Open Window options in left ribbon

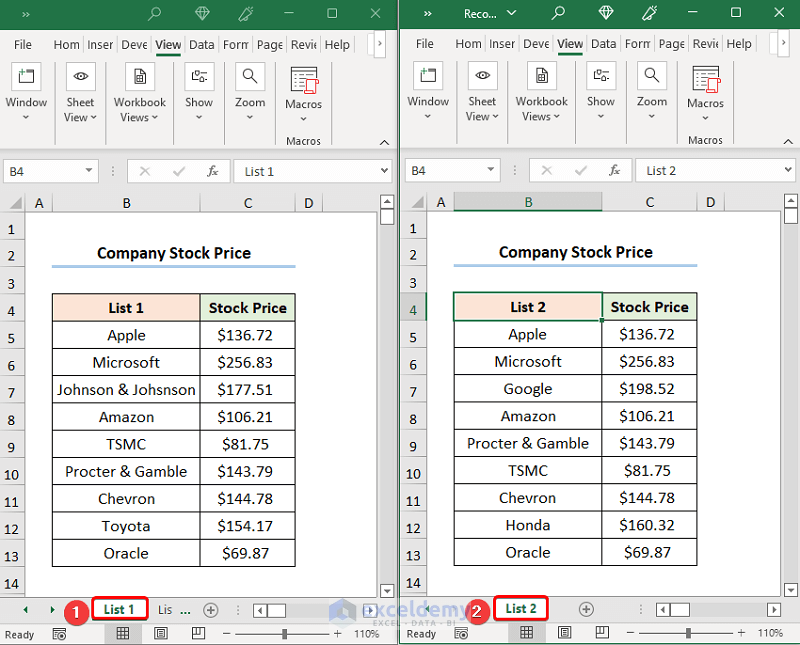click(26, 94)
